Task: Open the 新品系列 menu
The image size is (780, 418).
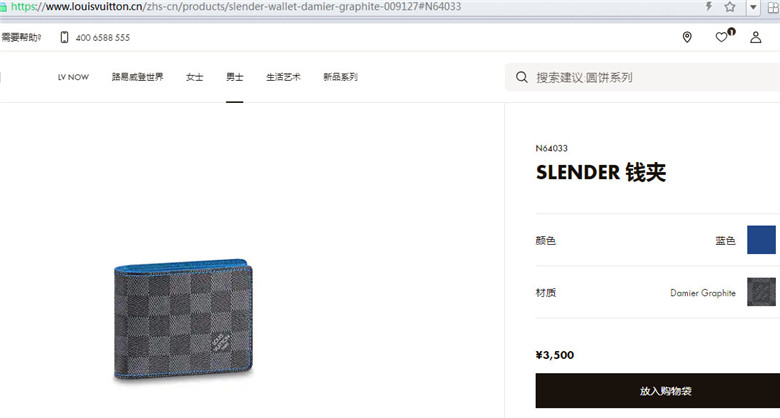Action: [x=340, y=77]
